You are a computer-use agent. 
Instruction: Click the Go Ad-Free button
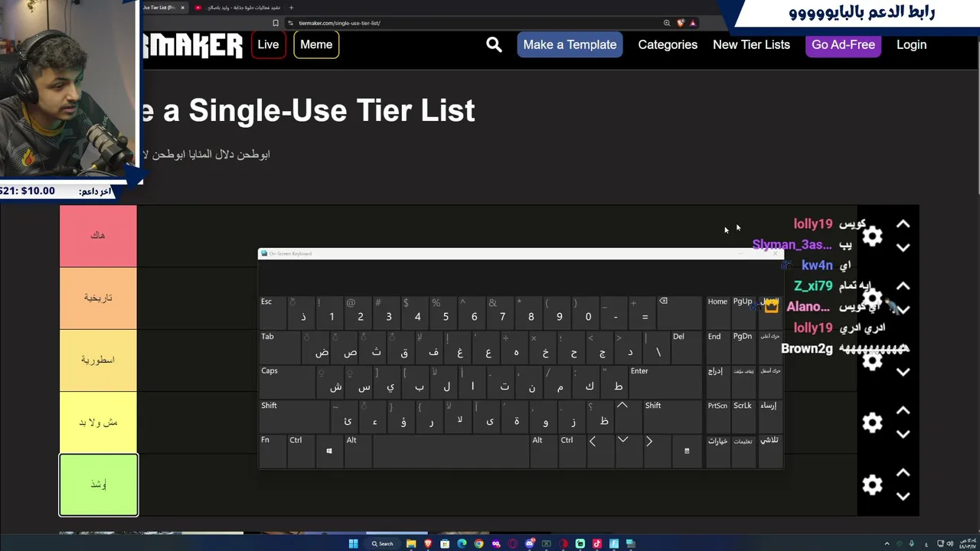pos(843,44)
